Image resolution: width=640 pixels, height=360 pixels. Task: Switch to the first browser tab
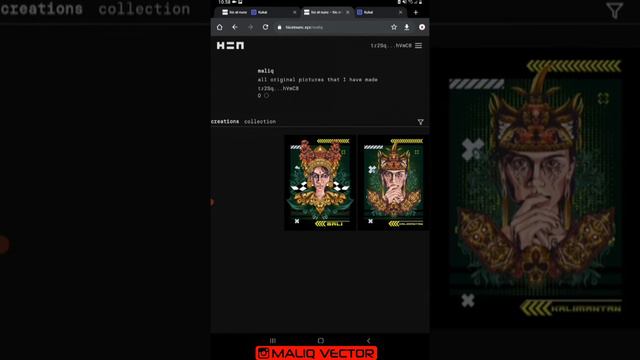pos(234,12)
